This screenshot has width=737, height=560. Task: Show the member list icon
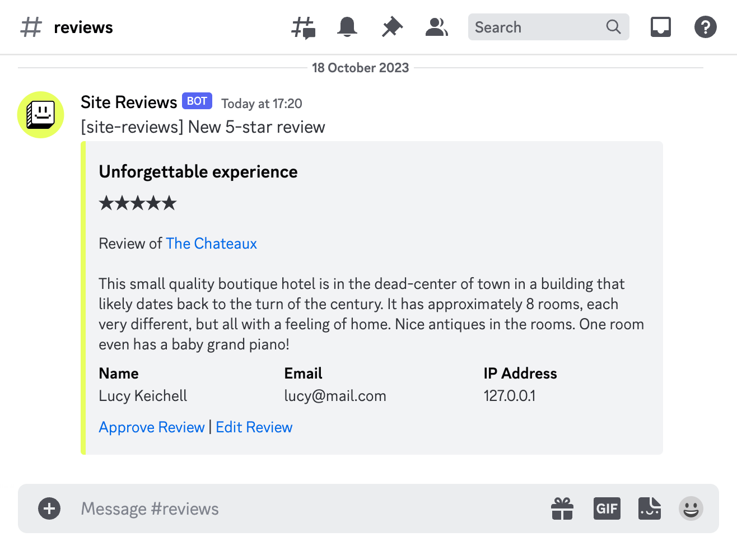point(436,27)
